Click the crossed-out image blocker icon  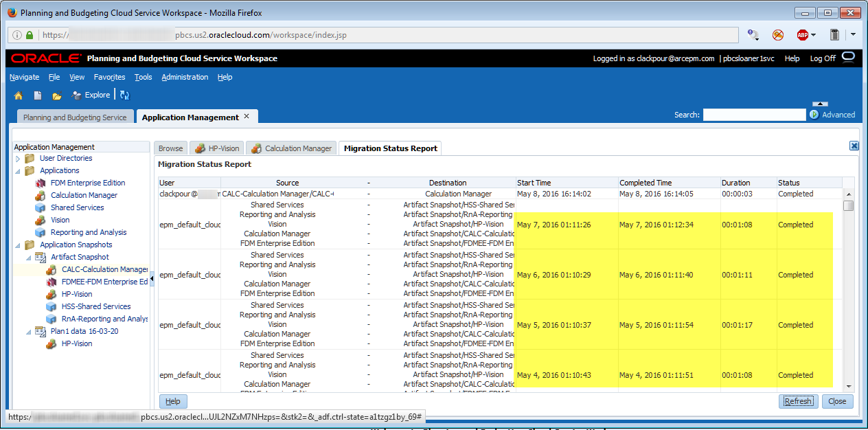pos(778,35)
